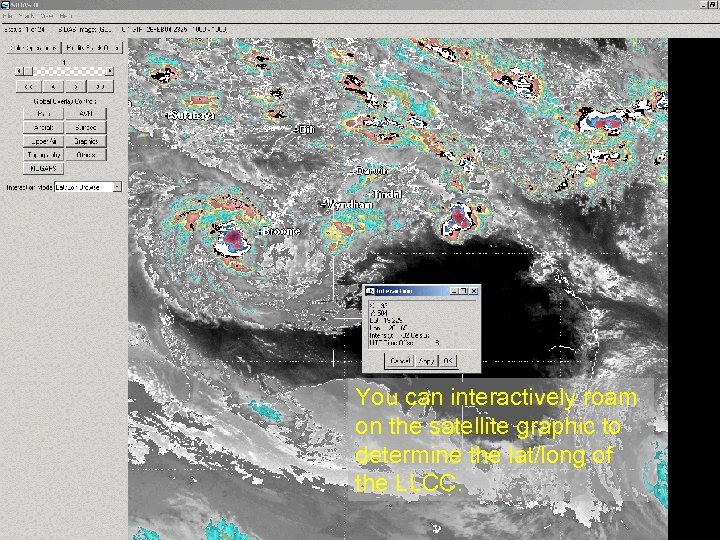Minimize the Interaction dialog
Screen dimensions: 720x540
click(454, 291)
